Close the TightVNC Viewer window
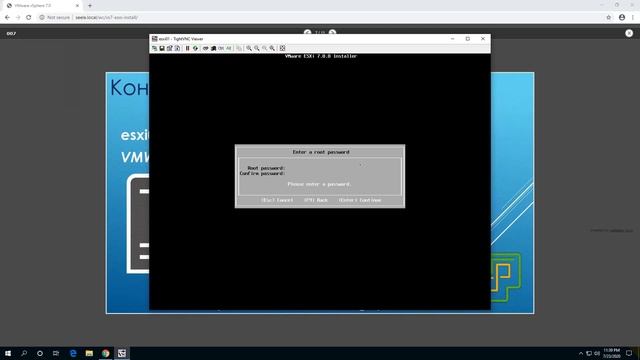Viewport: 640px width, 360px height. pos(483,39)
